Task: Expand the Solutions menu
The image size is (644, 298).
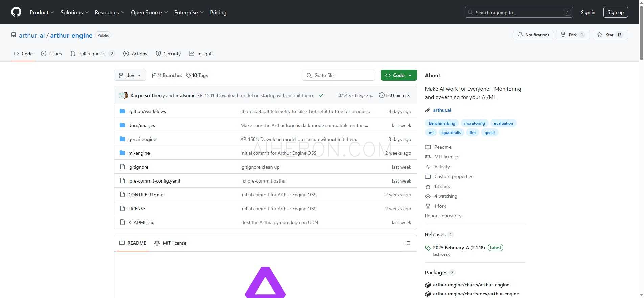Action: [x=75, y=12]
